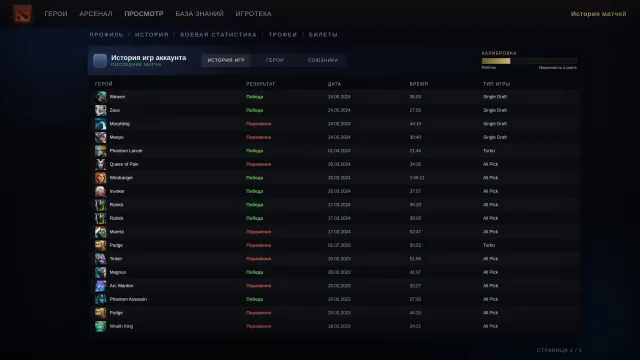Go to База знаний menu
Viewport: 640px width, 360px height.
pyautogui.click(x=200, y=13)
